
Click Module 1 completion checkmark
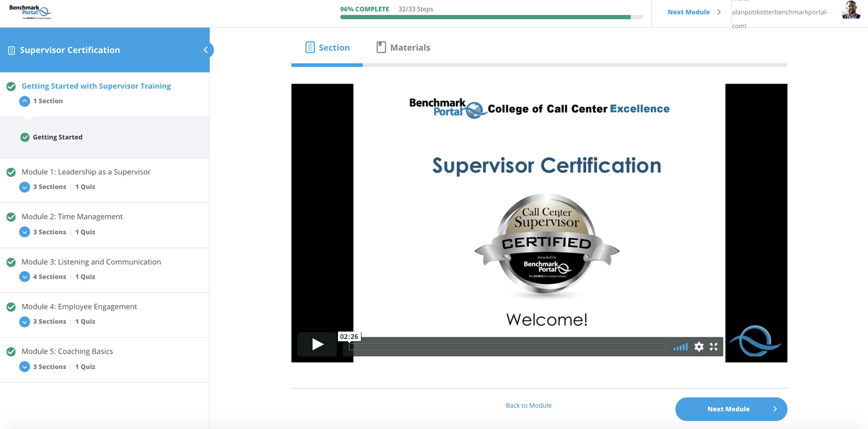click(x=11, y=172)
